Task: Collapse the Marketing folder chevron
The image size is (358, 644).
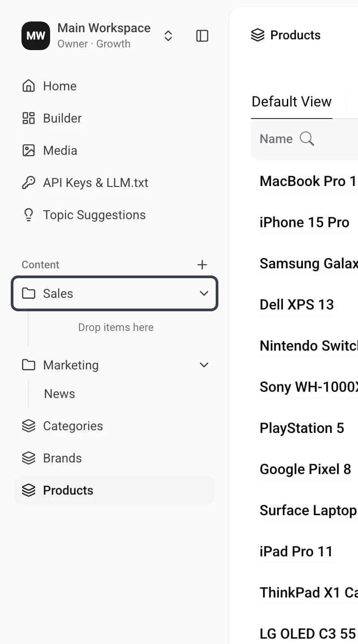Action: click(x=204, y=365)
